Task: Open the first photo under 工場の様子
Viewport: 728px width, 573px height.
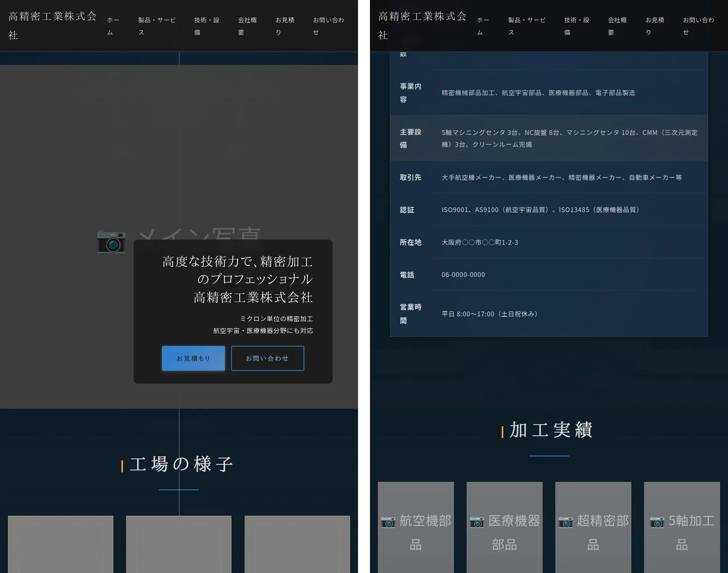Action: [60, 545]
